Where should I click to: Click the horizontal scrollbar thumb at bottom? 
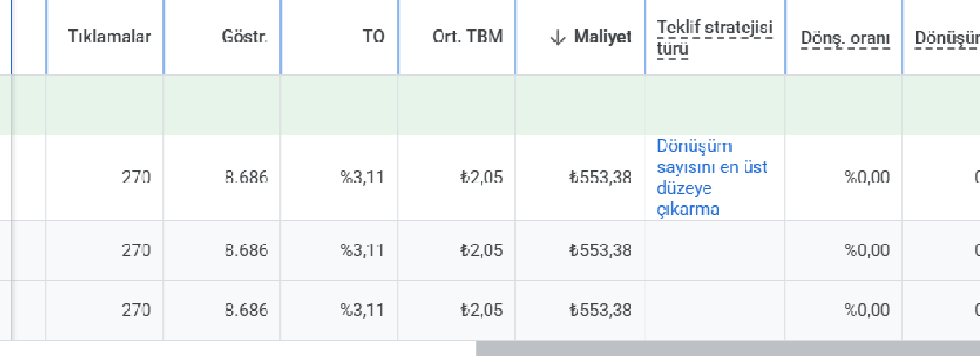(727, 349)
